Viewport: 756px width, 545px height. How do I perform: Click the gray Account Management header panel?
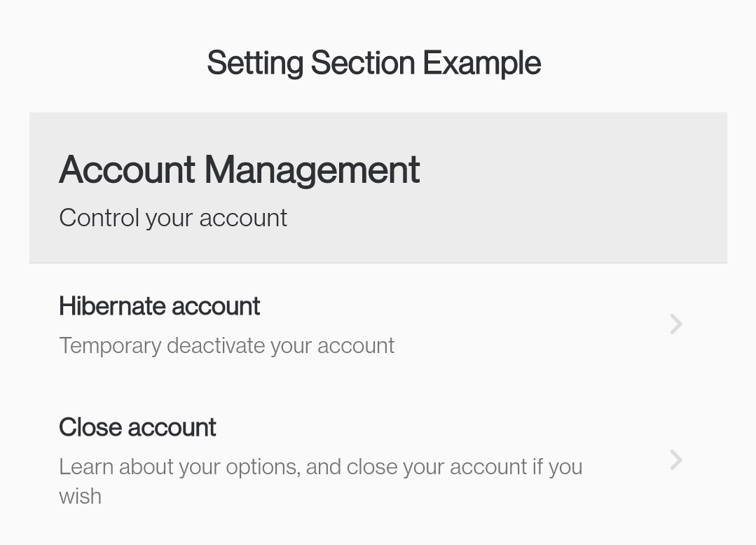click(561, 188)
